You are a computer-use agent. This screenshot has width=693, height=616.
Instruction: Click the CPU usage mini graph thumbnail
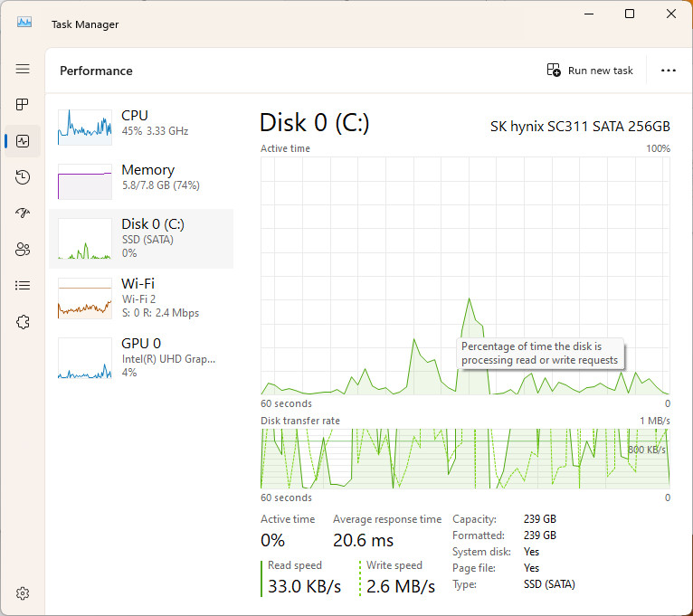point(85,128)
